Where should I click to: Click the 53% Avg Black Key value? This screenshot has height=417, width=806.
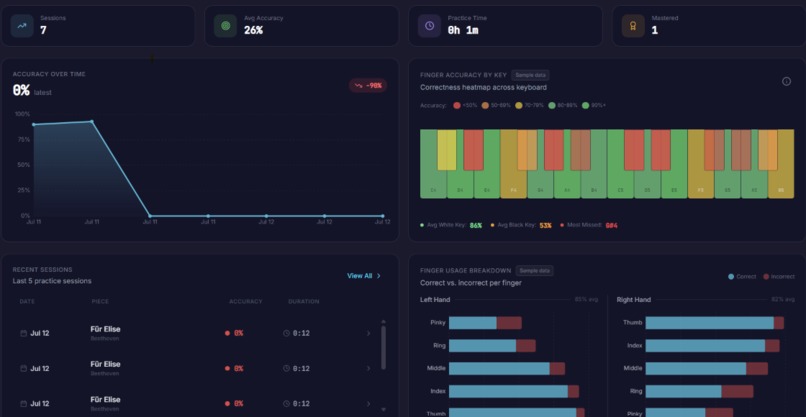click(545, 225)
